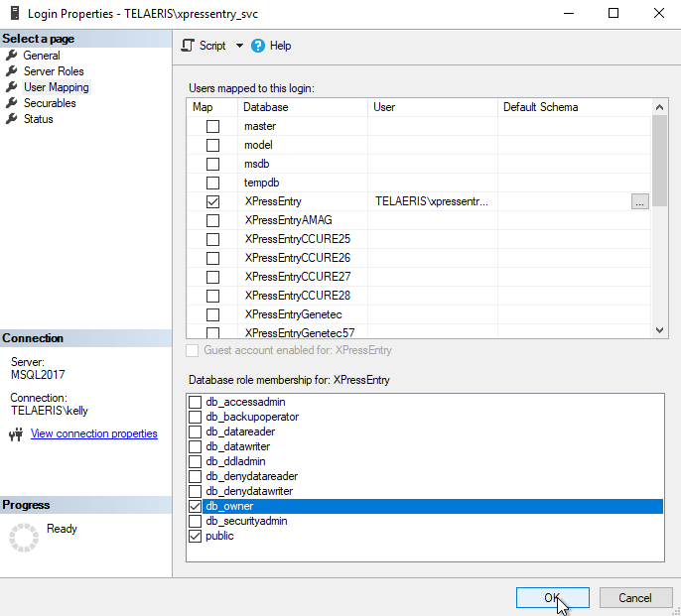
Task: Check the XPressEntryGenetec map checkbox
Action: 212,314
